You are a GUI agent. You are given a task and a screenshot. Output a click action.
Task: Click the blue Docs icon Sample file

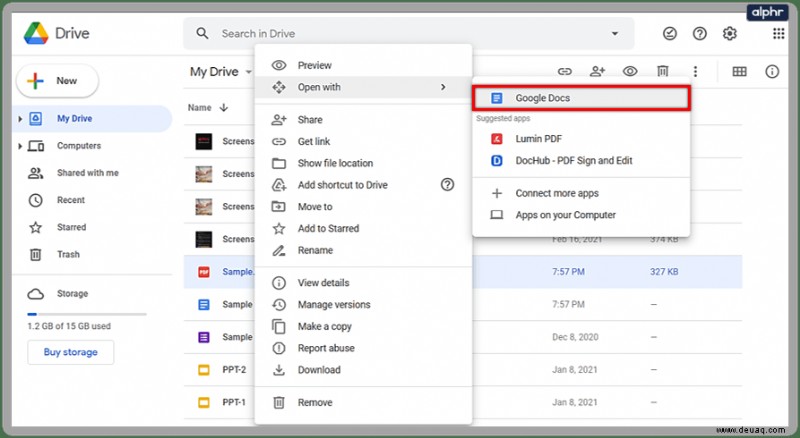204,305
